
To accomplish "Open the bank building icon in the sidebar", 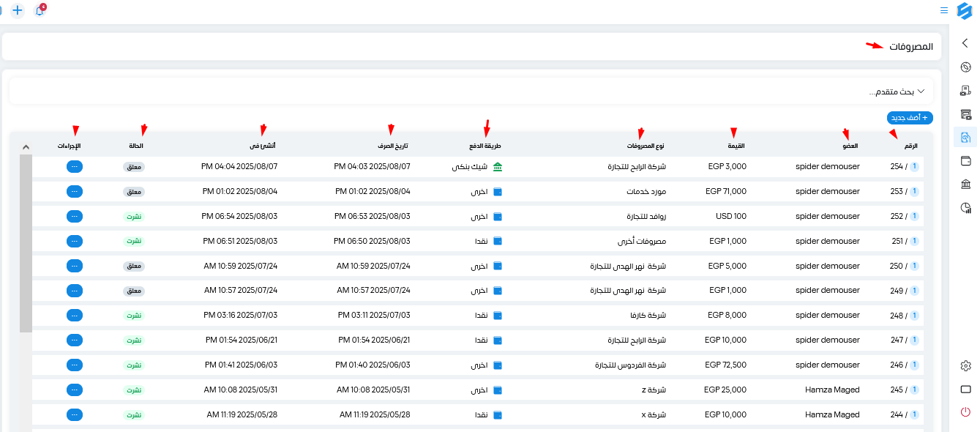I will pyautogui.click(x=965, y=184).
